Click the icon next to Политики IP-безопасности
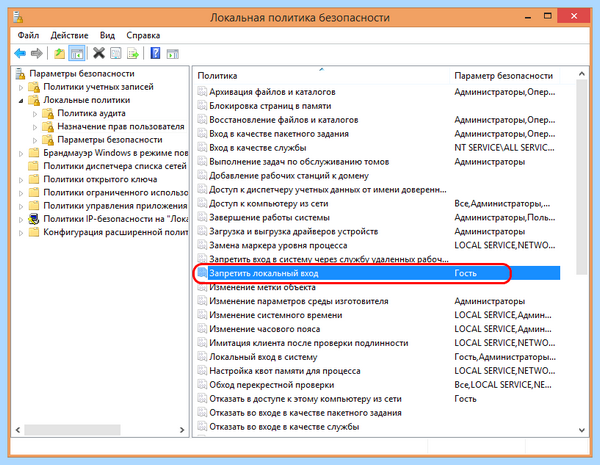This screenshot has width=600, height=465. point(34,219)
